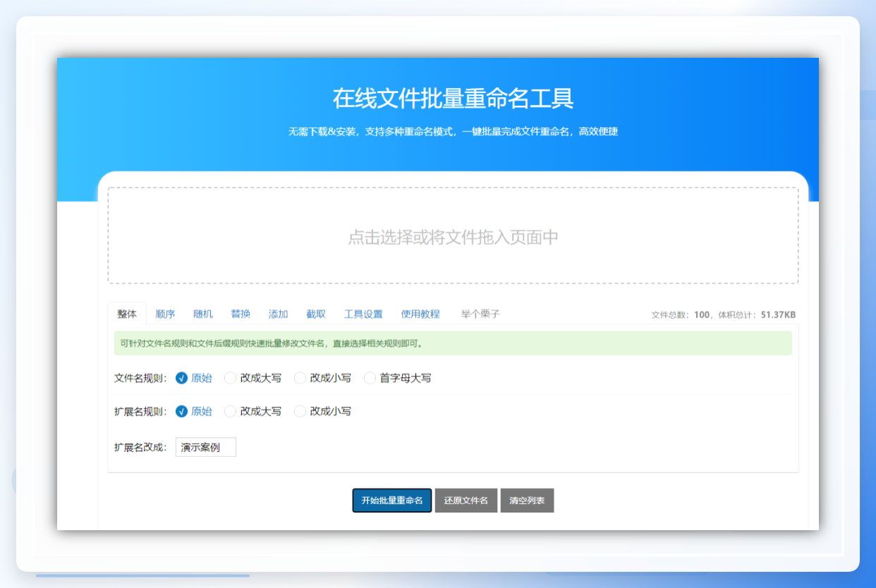
Task: View the 使用教程 tab
Action: [420, 314]
